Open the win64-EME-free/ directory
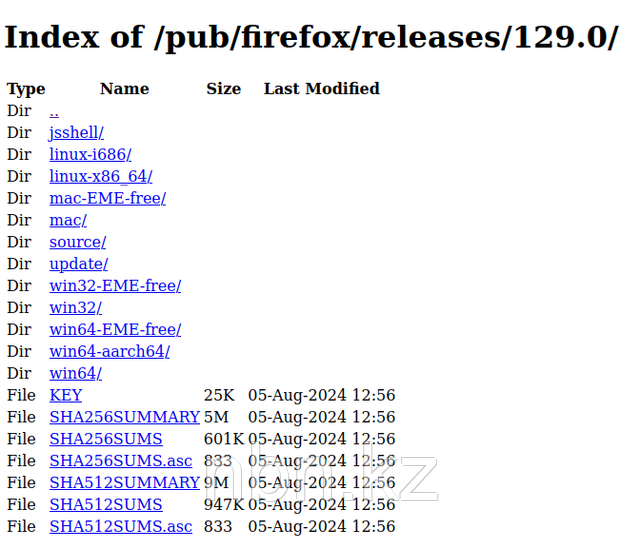The width and height of the screenshot is (640, 549). (x=115, y=330)
